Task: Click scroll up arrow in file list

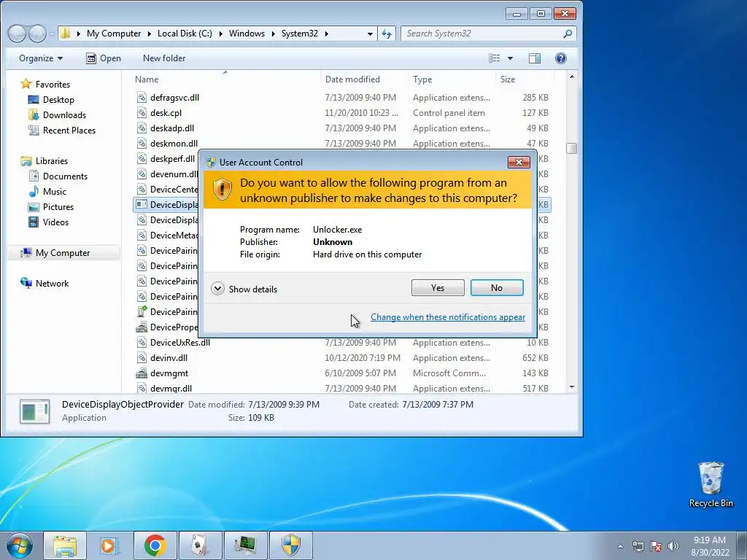Action: [572, 77]
